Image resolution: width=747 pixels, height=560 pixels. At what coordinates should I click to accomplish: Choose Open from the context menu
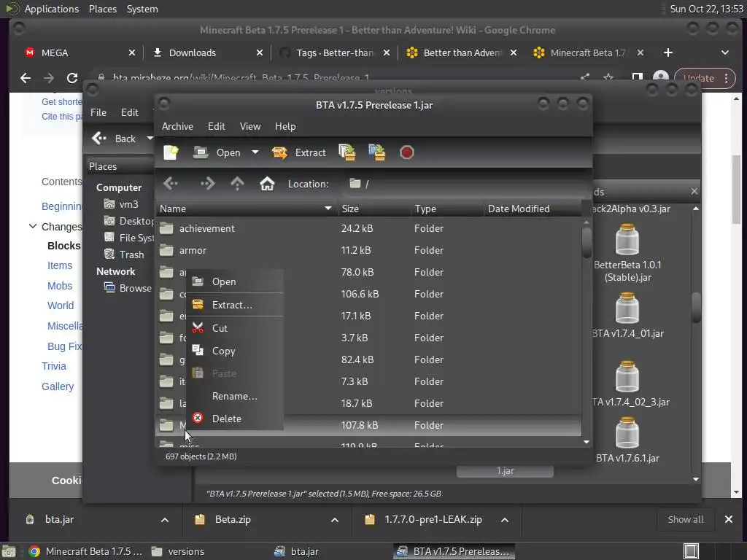pyautogui.click(x=235, y=281)
